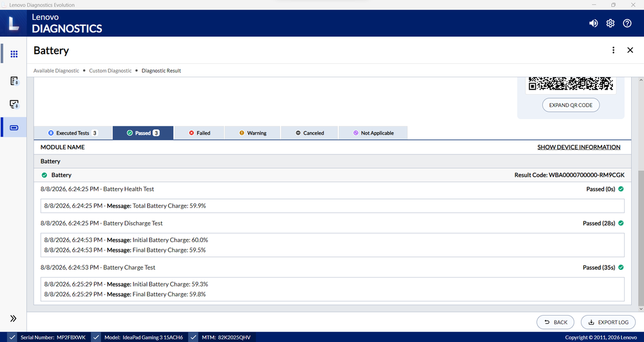Expand sidebar with double chevron
This screenshot has width=644, height=342.
13,318
